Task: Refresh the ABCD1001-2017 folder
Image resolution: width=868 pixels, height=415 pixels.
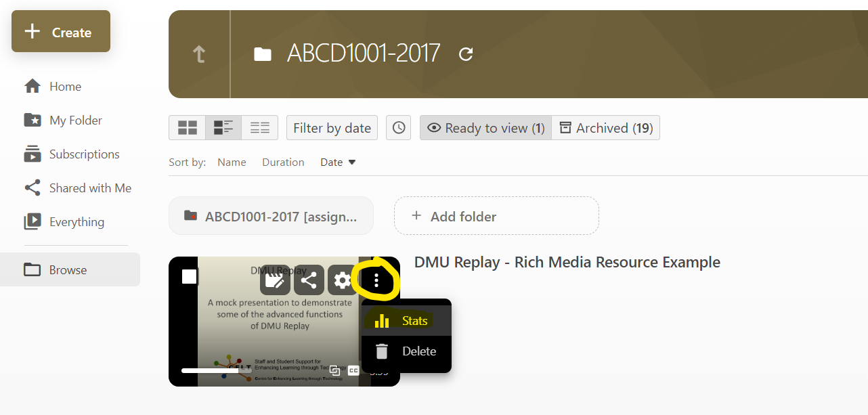Action: pos(466,53)
